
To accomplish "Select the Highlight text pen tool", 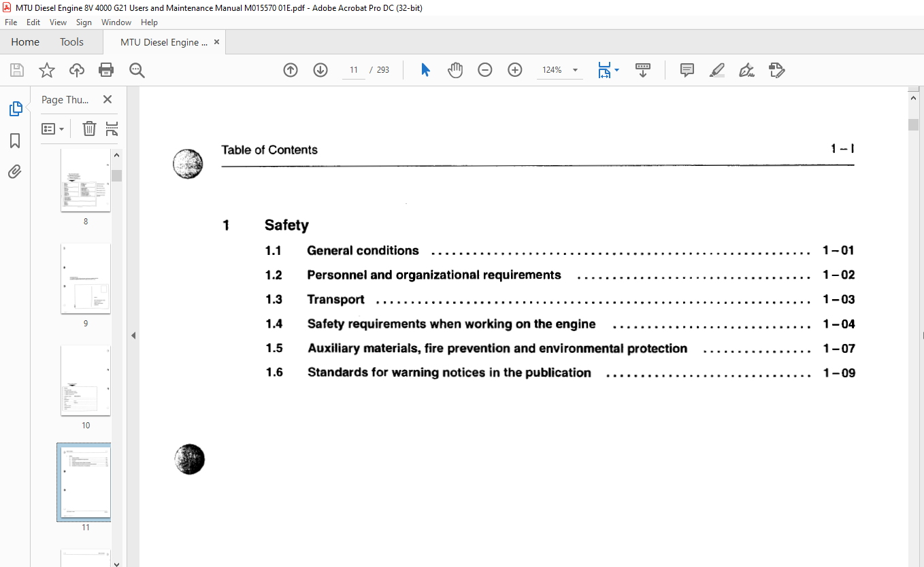I will [x=716, y=70].
